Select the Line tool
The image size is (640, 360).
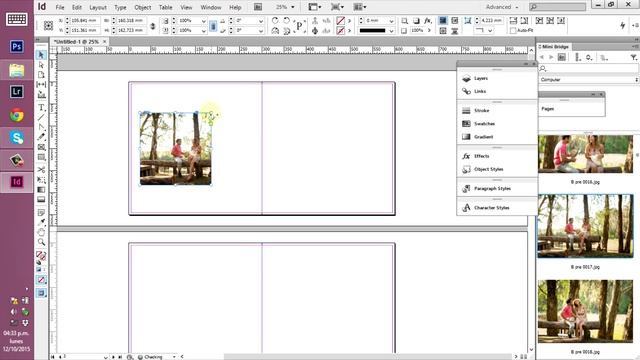point(41,118)
